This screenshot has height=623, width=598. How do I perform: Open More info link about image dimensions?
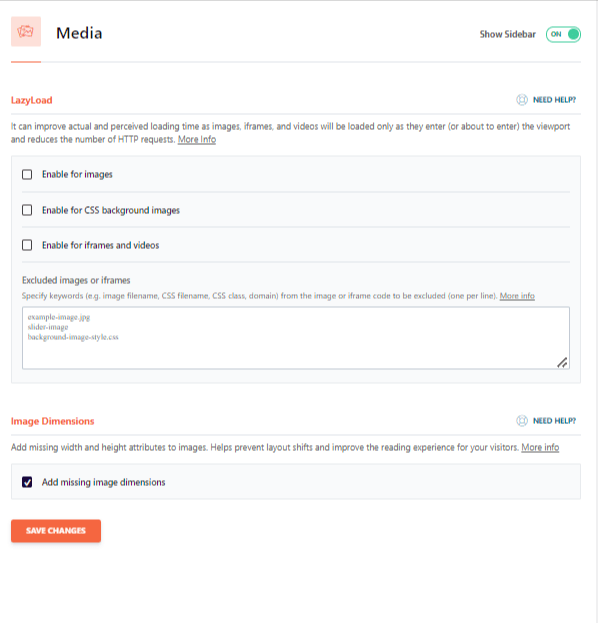[x=540, y=447]
